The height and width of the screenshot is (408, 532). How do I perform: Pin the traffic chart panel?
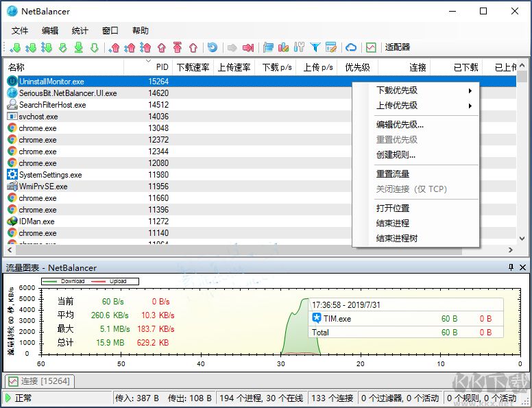(511, 267)
